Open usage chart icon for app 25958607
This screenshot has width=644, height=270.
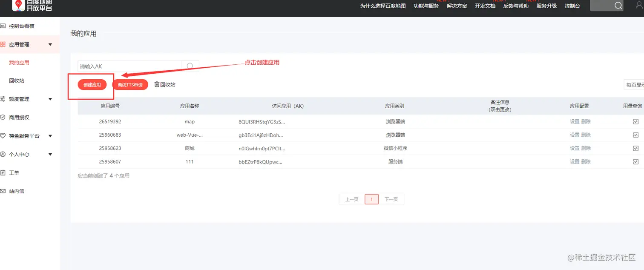click(x=636, y=162)
